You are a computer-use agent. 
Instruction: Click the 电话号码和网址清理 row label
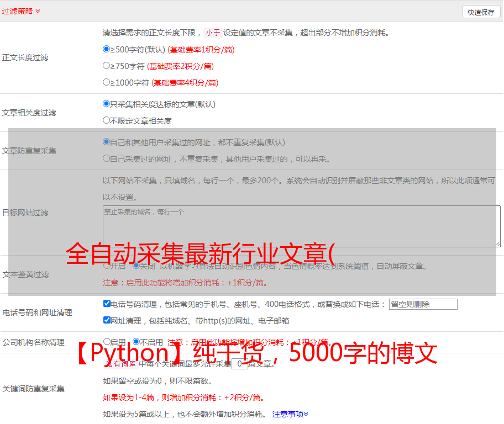[37, 312]
